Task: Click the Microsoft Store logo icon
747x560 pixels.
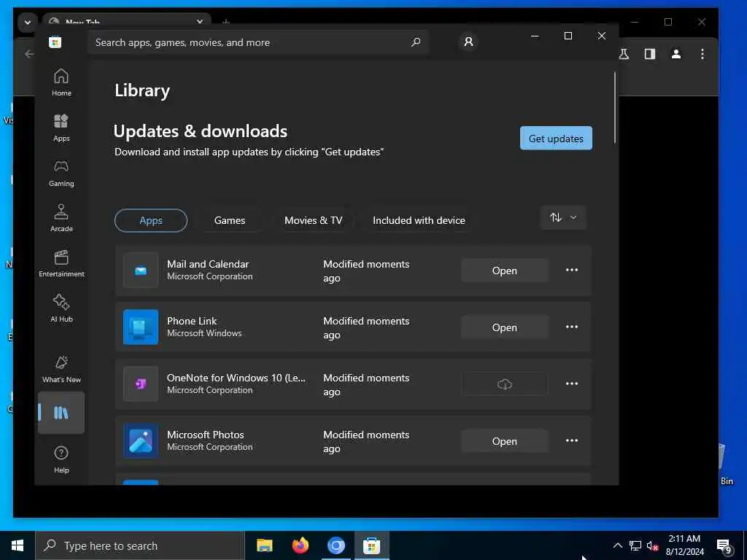Action: point(55,42)
